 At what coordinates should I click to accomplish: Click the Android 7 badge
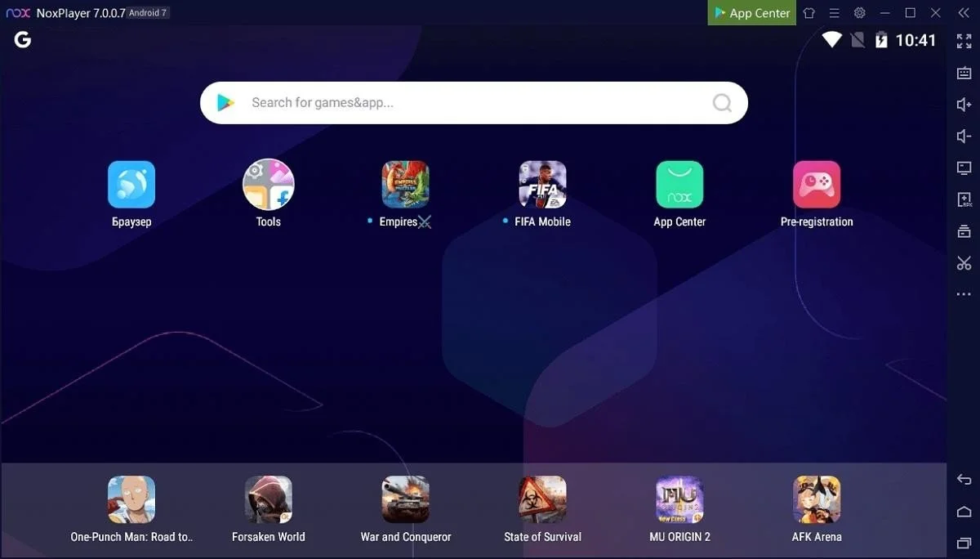point(148,13)
